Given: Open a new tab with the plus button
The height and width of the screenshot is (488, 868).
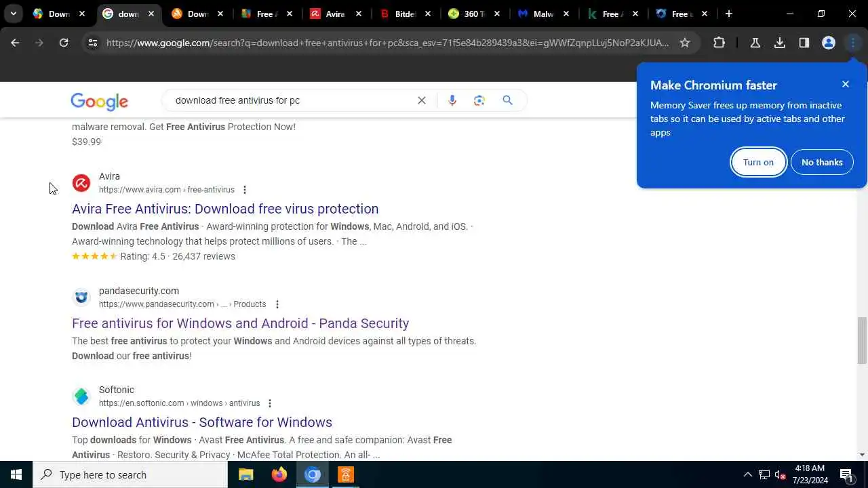Looking at the screenshot, I should click(x=729, y=14).
